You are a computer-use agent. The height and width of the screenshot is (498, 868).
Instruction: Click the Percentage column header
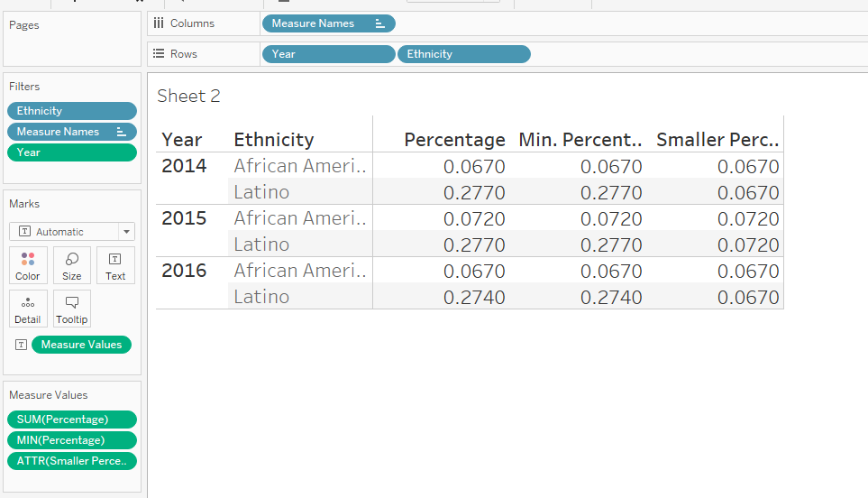[x=454, y=140]
